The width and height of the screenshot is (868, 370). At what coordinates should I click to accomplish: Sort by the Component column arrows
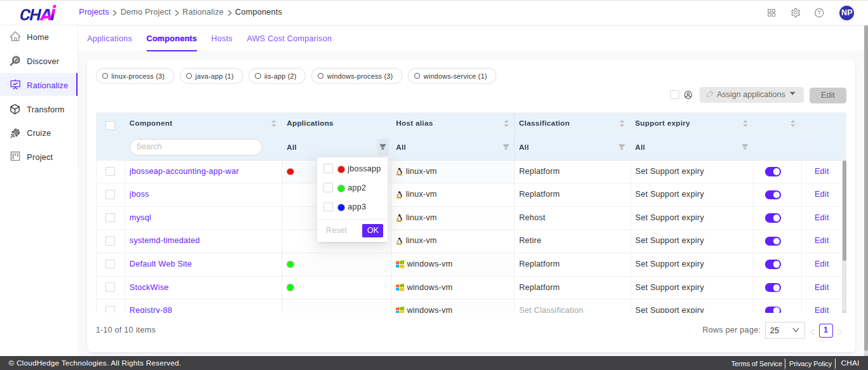(274, 123)
